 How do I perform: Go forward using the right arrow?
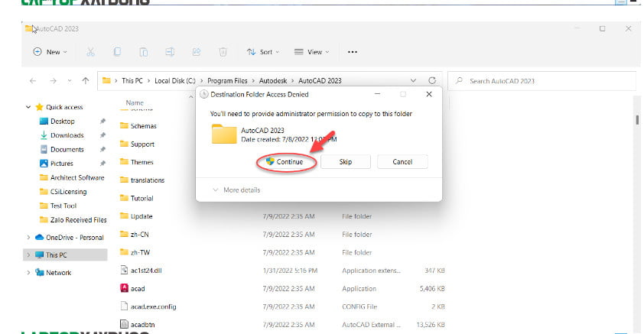point(53,81)
